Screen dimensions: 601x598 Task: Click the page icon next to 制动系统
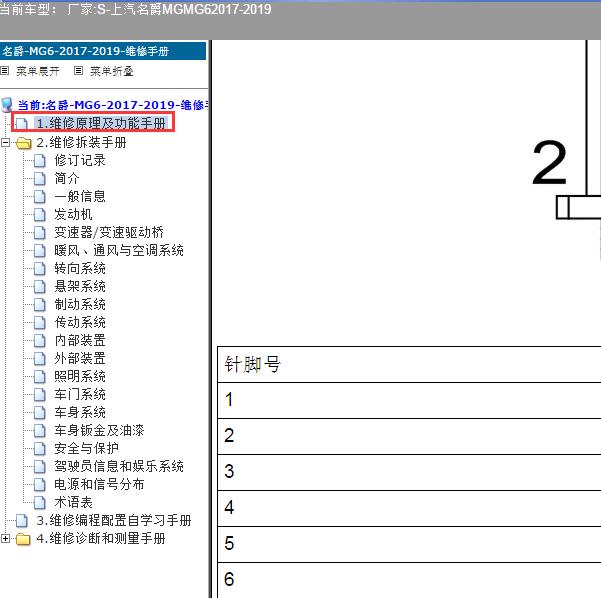pyautogui.click(x=39, y=305)
